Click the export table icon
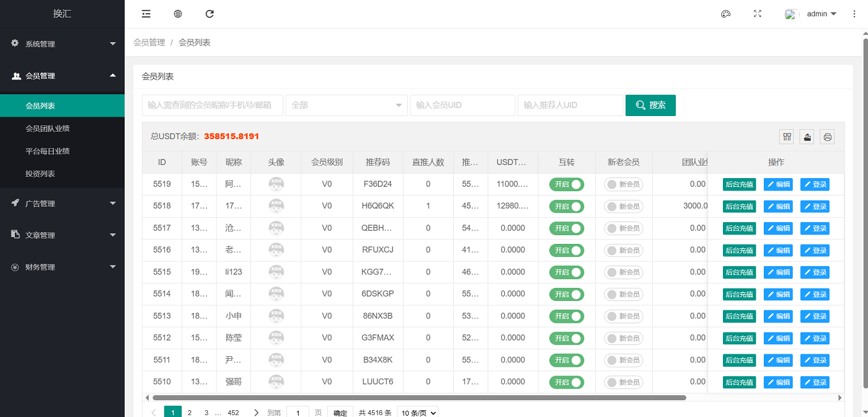The image size is (868, 417). [x=807, y=137]
